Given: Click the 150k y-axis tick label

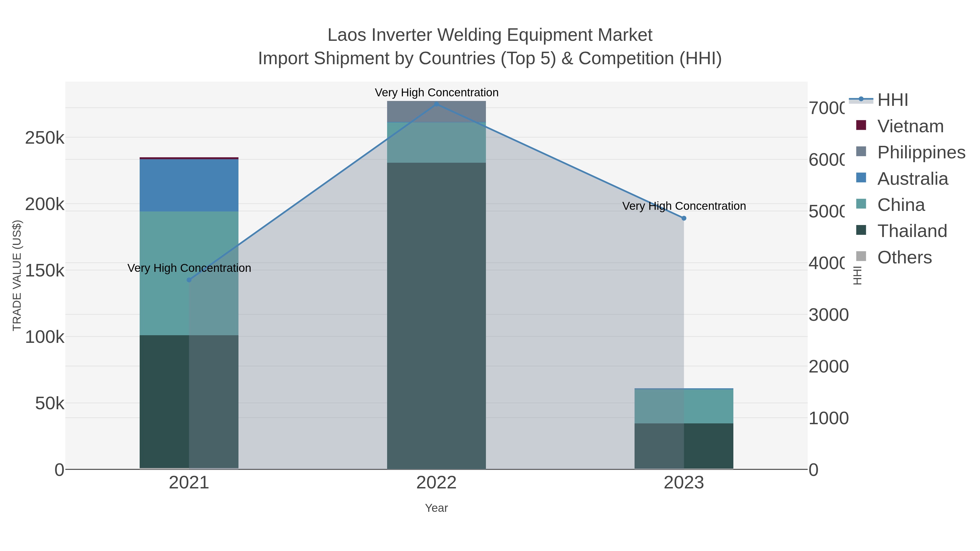Looking at the screenshot, I should click(45, 271).
